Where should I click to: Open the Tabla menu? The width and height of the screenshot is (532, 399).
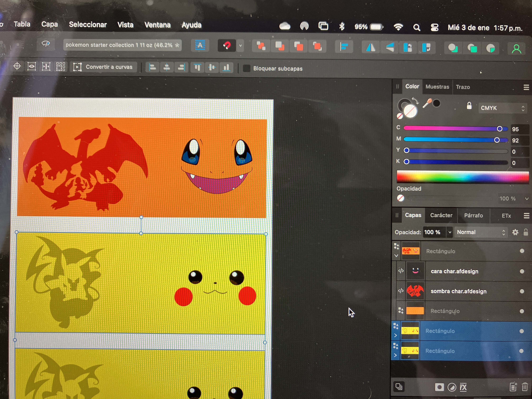click(x=22, y=24)
